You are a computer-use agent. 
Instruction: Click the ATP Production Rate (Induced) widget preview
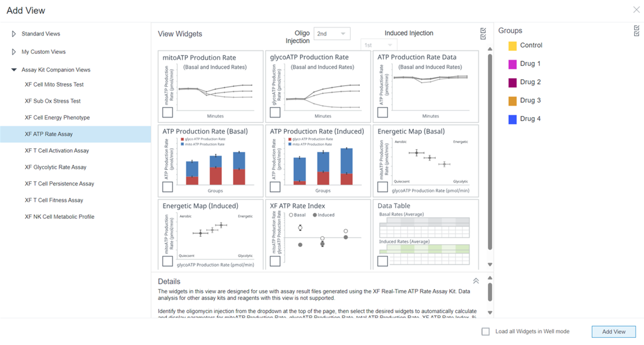[317, 161]
